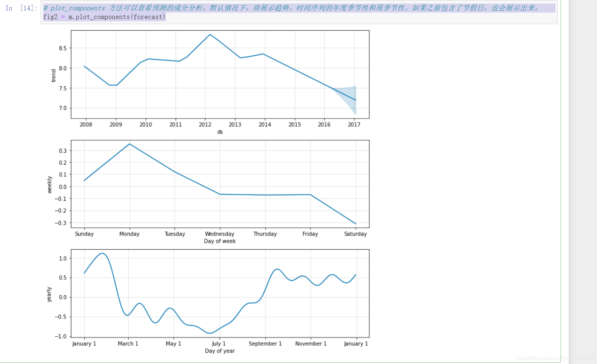Viewport: 597px width, 364px height.
Task: Click the 'May 1' tick label
Action: [x=173, y=344]
